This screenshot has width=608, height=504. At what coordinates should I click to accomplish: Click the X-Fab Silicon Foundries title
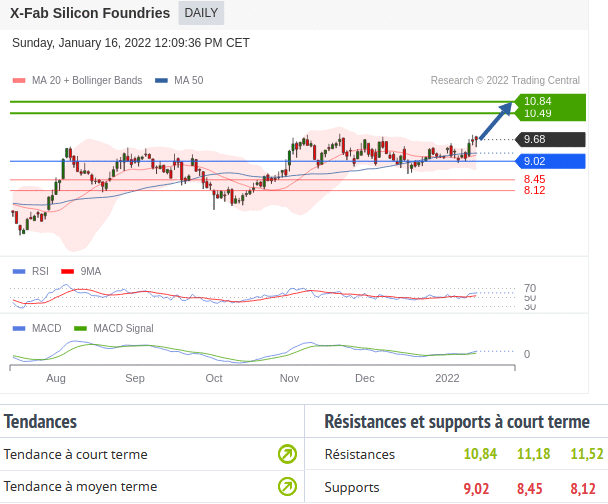tap(90, 13)
